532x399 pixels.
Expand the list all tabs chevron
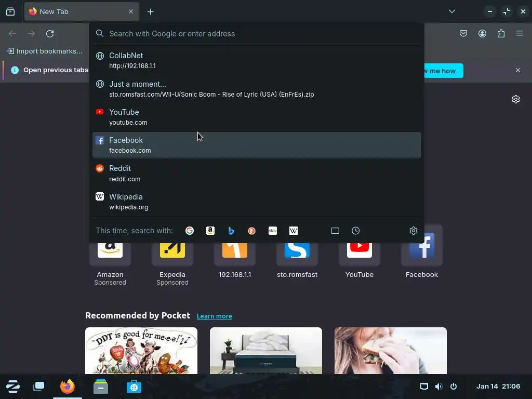pyautogui.click(x=451, y=11)
